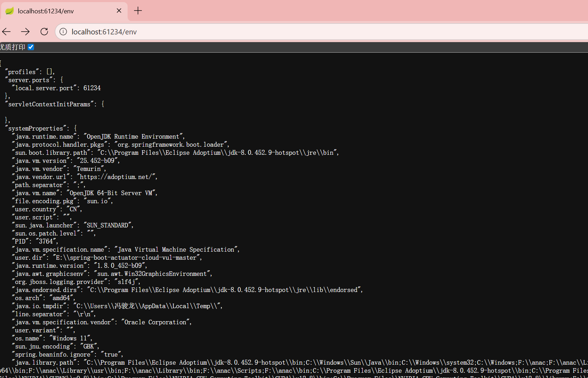Click the PID value 3764
588x378 pixels.
(x=46, y=241)
